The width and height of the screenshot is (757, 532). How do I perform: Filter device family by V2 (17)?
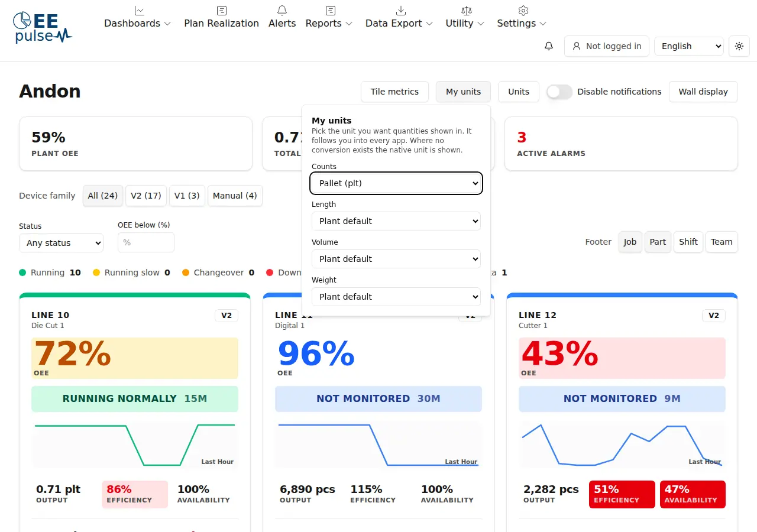(146, 196)
